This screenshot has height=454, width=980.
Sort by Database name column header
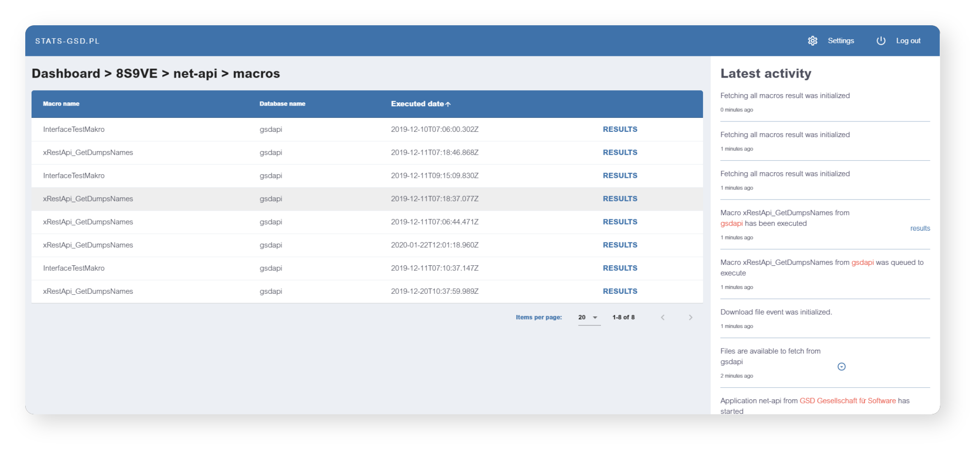tap(282, 104)
